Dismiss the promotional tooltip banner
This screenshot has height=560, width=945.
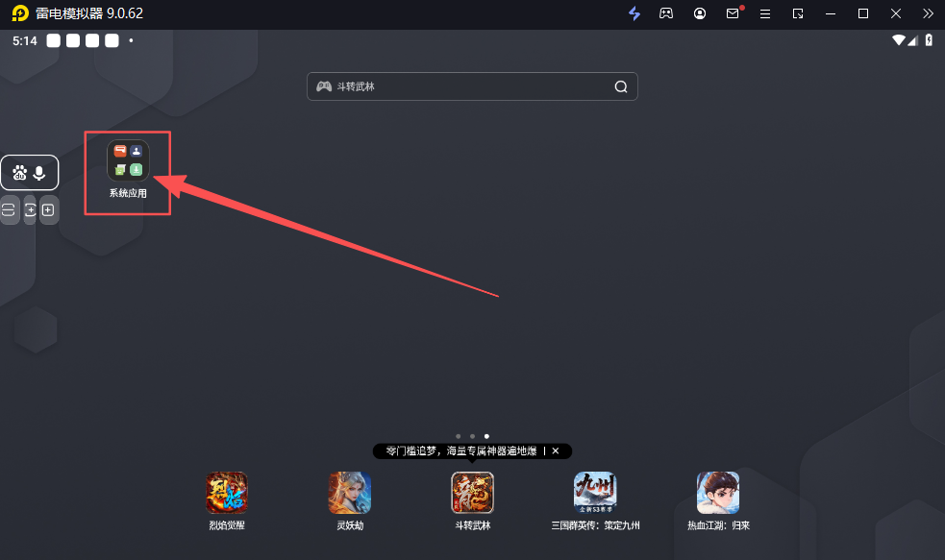click(556, 450)
